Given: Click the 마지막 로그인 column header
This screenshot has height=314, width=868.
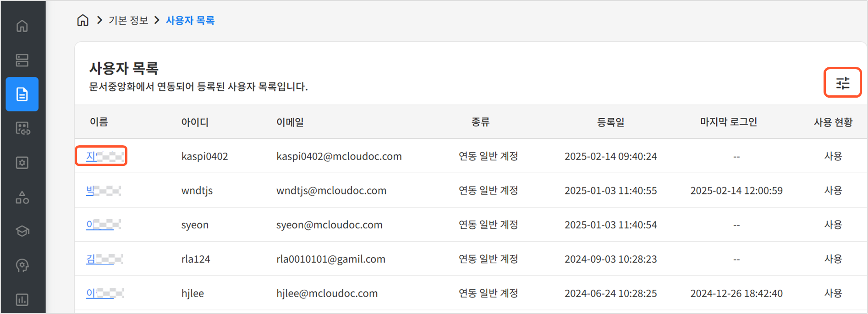Looking at the screenshot, I should pyautogui.click(x=728, y=122).
